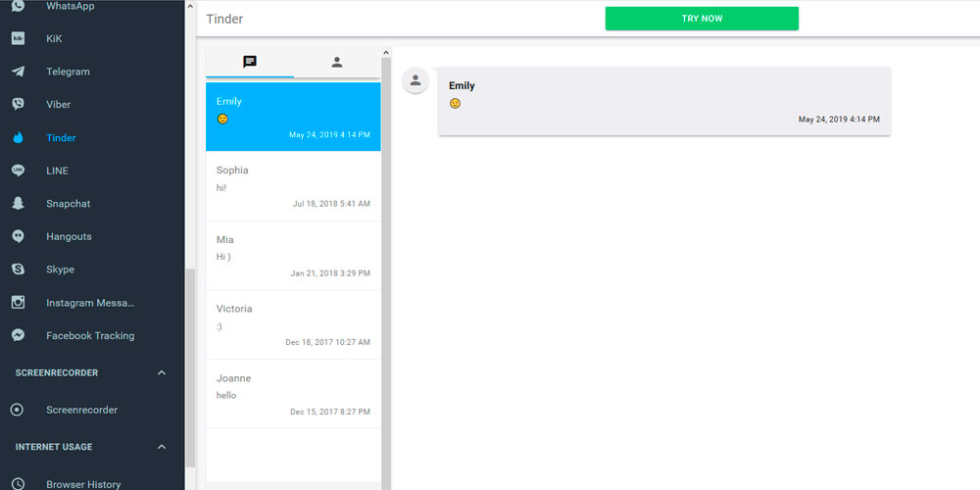Switch to the contacts person tab
The width and height of the screenshot is (980, 490).
click(337, 62)
